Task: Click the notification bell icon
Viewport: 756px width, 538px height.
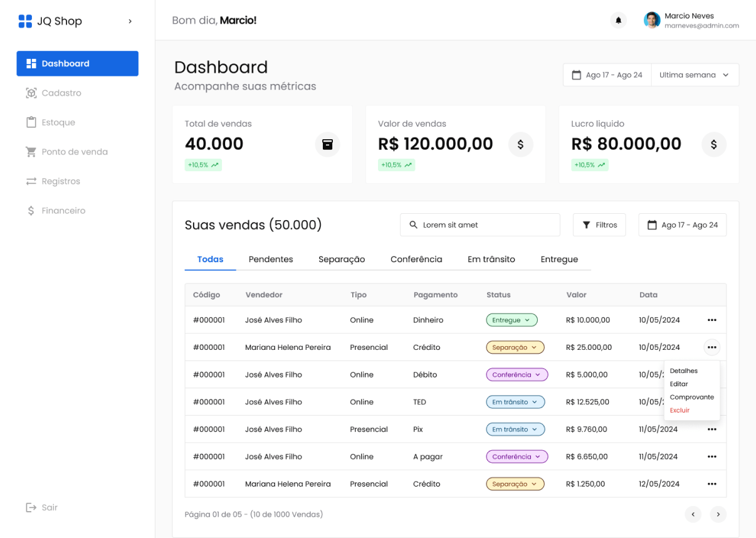Action: pos(618,21)
